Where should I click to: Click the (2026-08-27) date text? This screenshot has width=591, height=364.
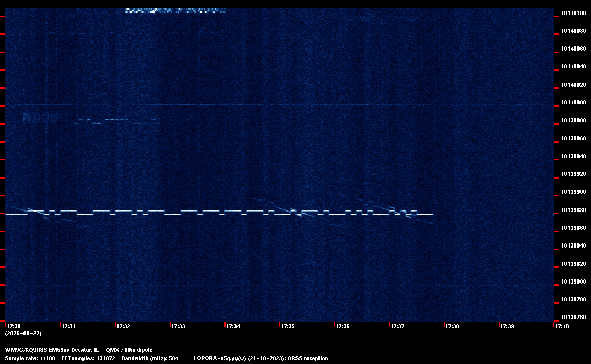click(x=23, y=333)
